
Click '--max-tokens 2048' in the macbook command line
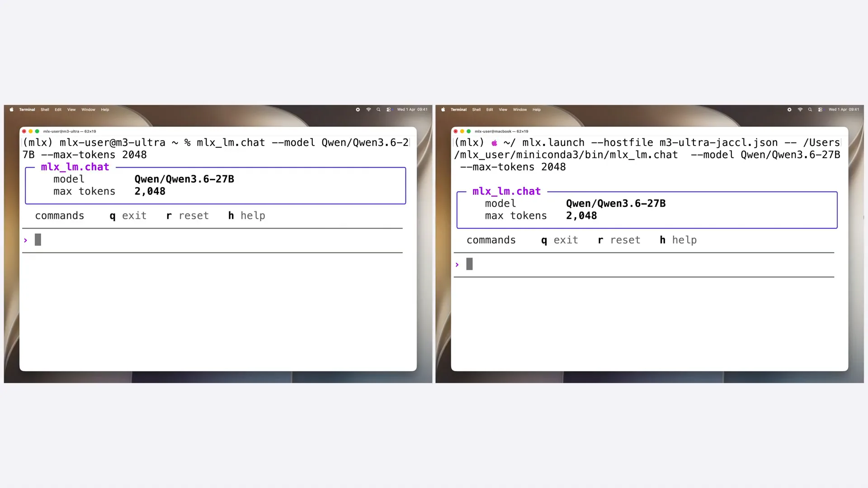pyautogui.click(x=513, y=167)
